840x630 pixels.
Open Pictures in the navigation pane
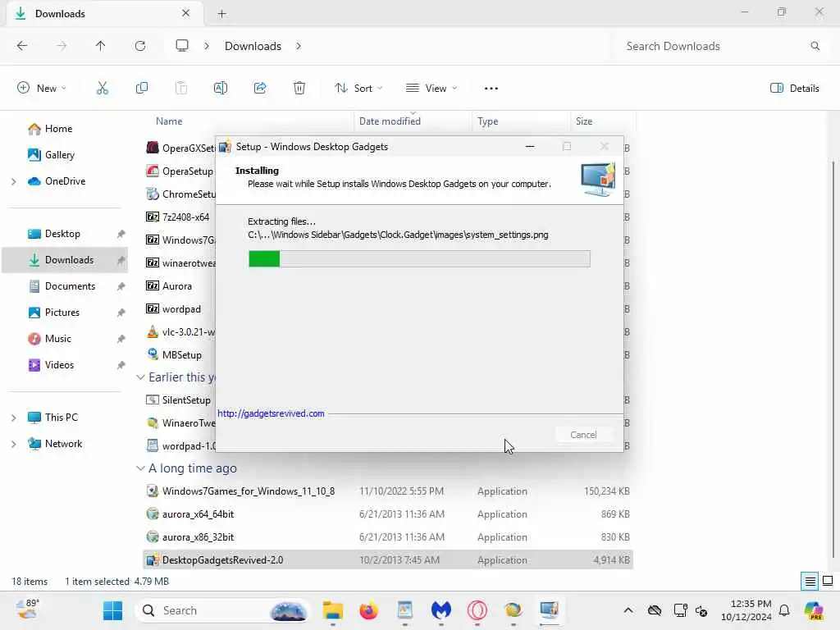[62, 313]
